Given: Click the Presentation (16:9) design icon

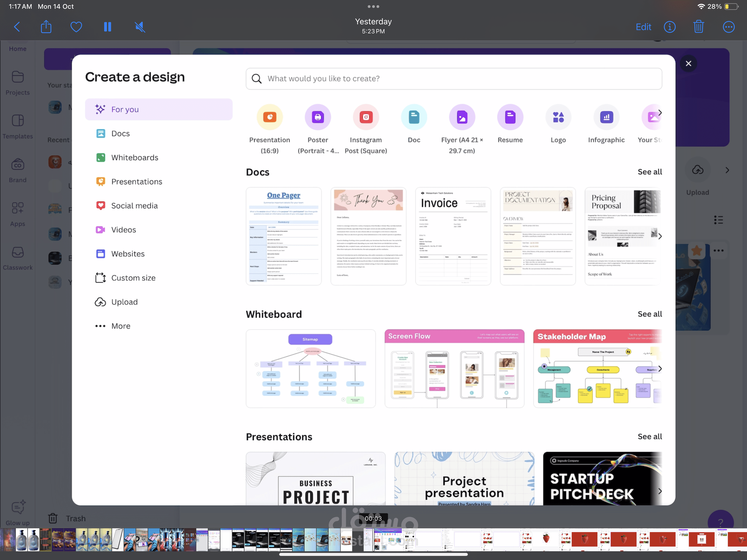Looking at the screenshot, I should (270, 117).
